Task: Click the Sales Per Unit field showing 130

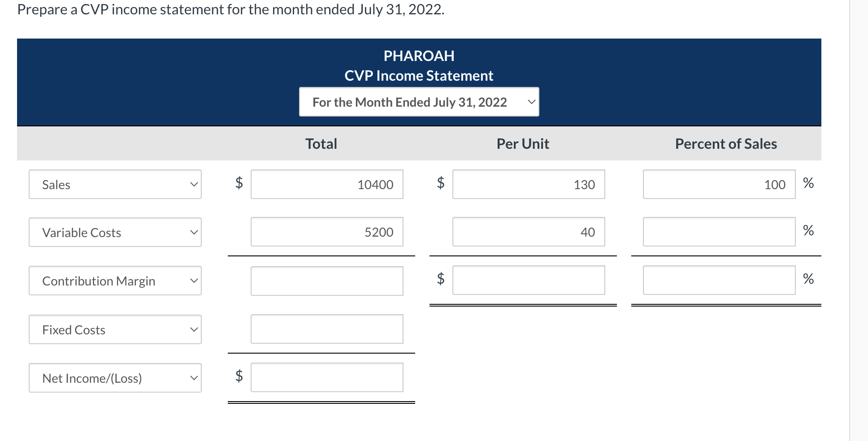Action: [x=529, y=184]
